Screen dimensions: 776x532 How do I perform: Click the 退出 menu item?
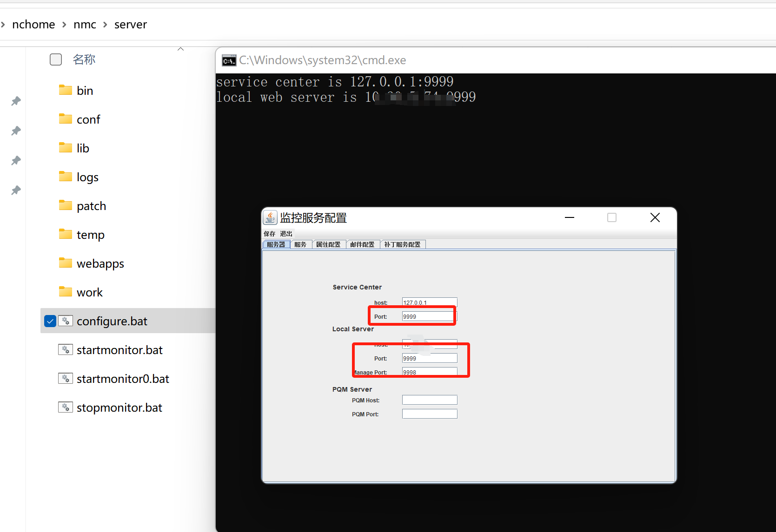tap(286, 234)
